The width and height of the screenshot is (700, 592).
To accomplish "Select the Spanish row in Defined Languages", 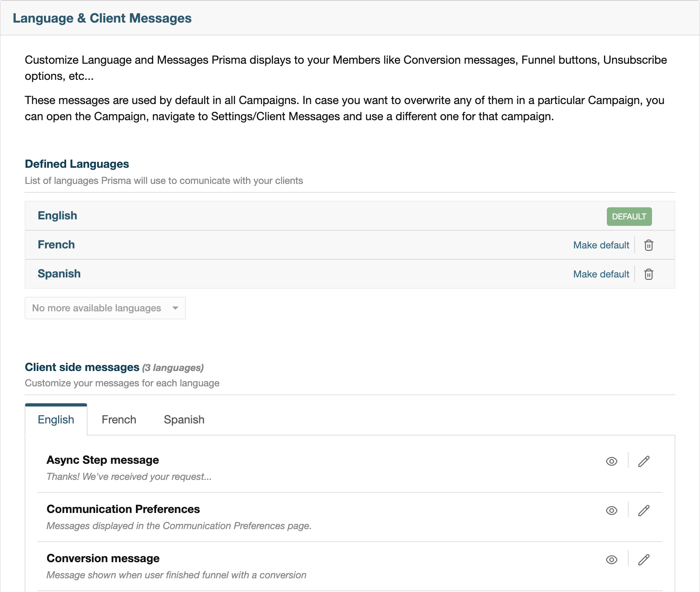I will 350,274.
